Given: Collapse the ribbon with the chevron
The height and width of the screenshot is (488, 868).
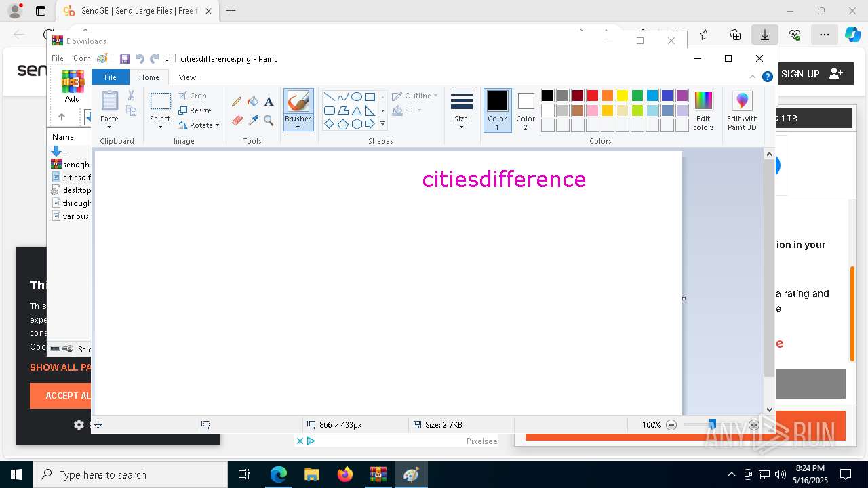Looking at the screenshot, I should pyautogui.click(x=753, y=77).
